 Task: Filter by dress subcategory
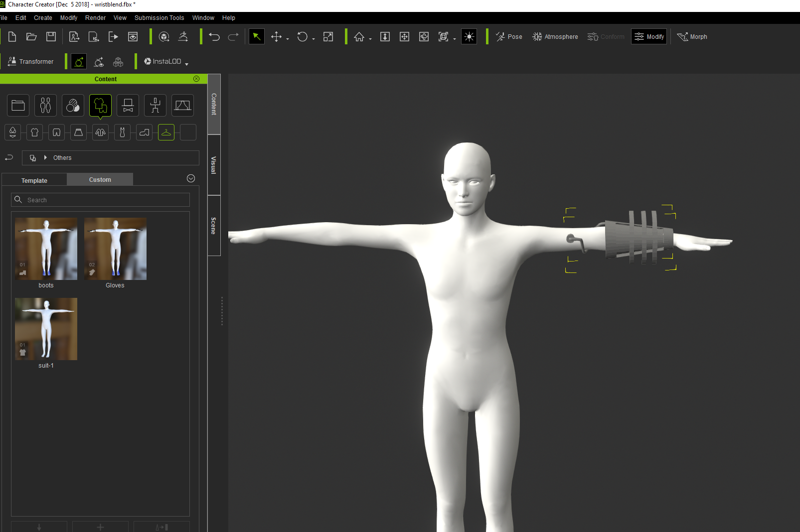pos(123,132)
